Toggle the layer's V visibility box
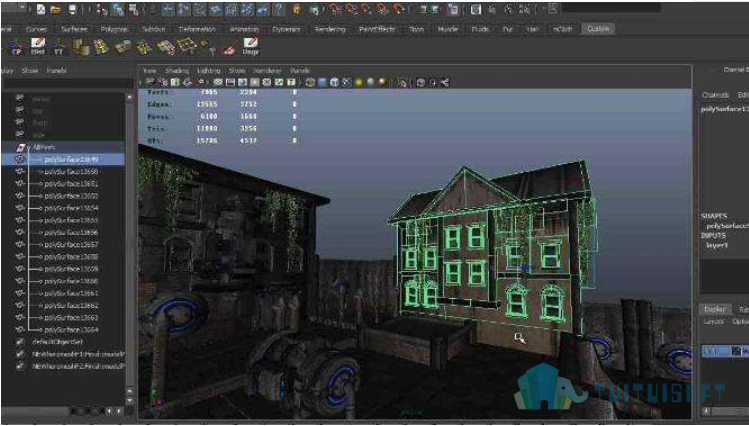This screenshot has width=749, height=426. click(x=707, y=351)
